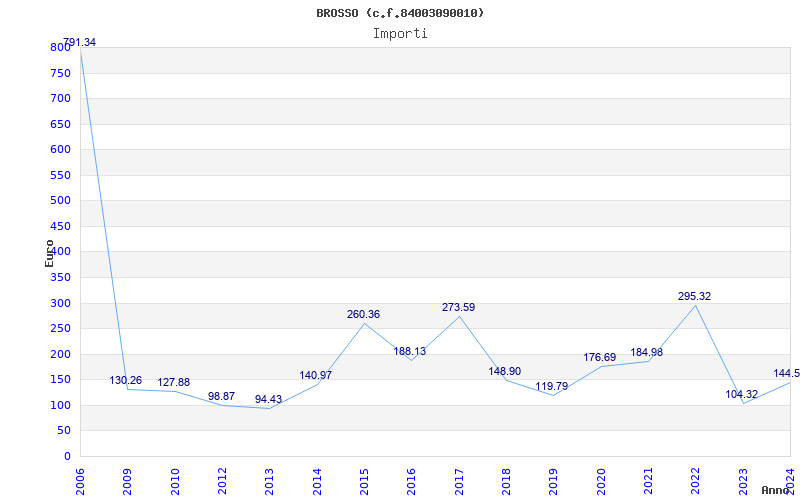Select the 176.69 data label

pyautogui.click(x=599, y=357)
